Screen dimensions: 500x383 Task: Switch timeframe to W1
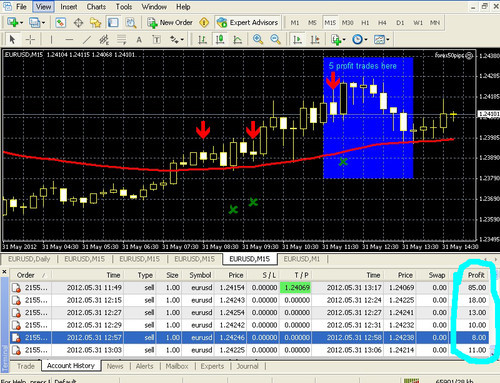(418, 23)
